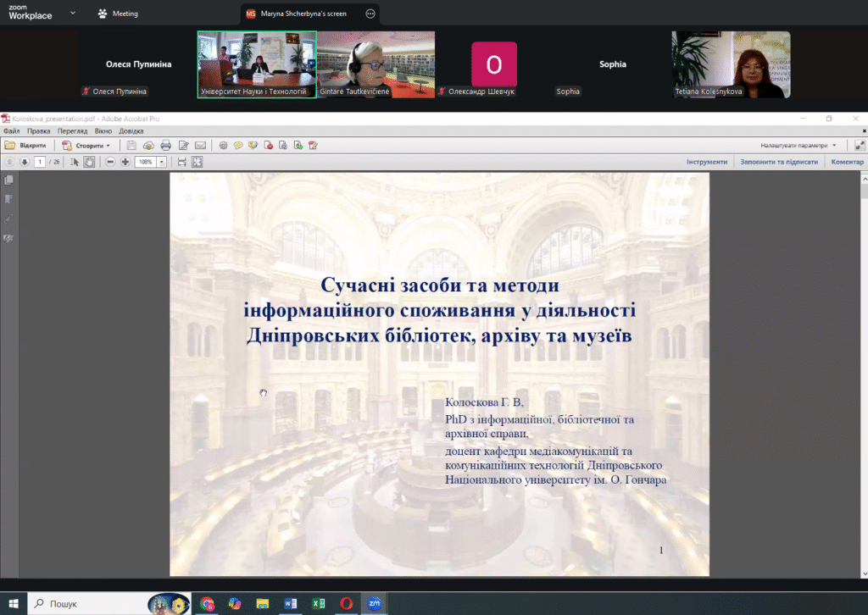Click the email envelope icon in toolbar
Viewport: 868px width, 615px height.
click(201, 146)
